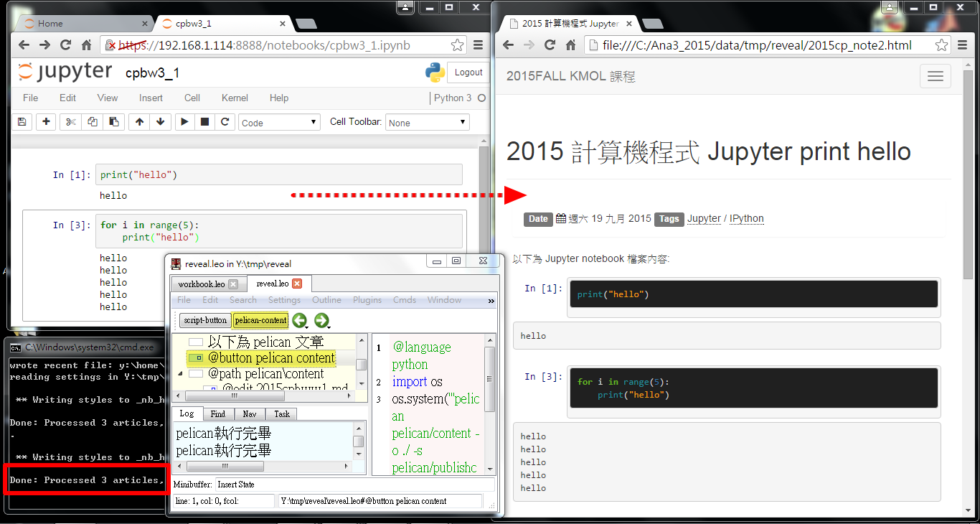Switch to the Find tab in Leo

218,413
